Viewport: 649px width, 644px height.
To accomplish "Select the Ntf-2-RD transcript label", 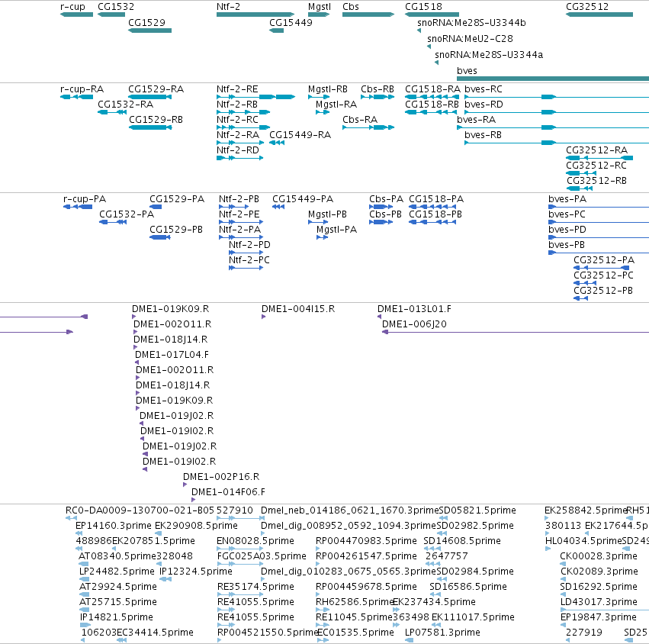I will coord(238,150).
